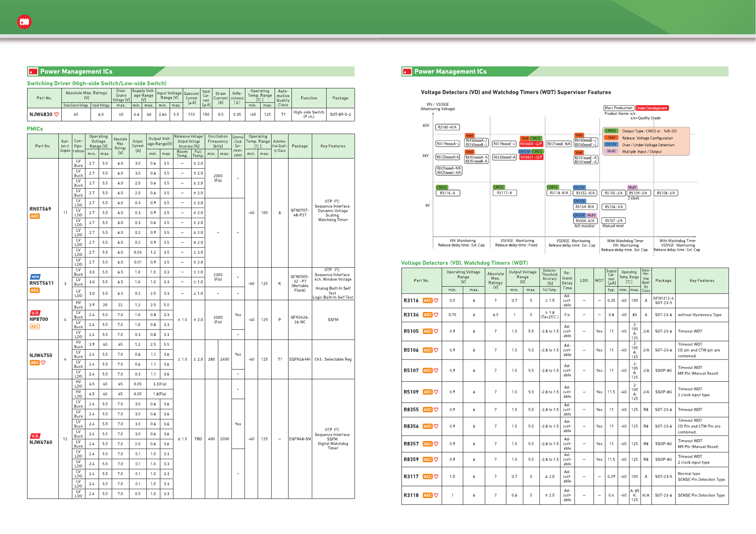Click the outlined AEC badge under NP8700
Screen dimensions: 756x534
pos(35,326)
